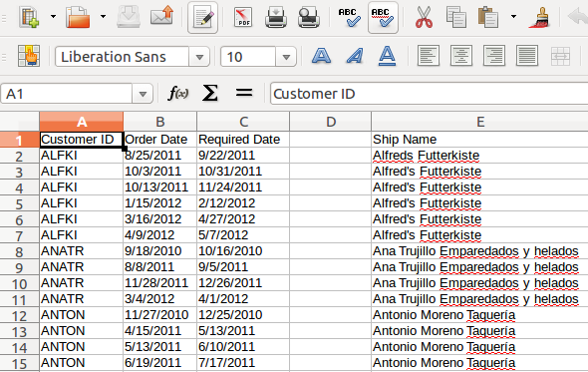Select order date 8/25/2011
The height and width of the screenshot is (372, 588).
point(160,156)
